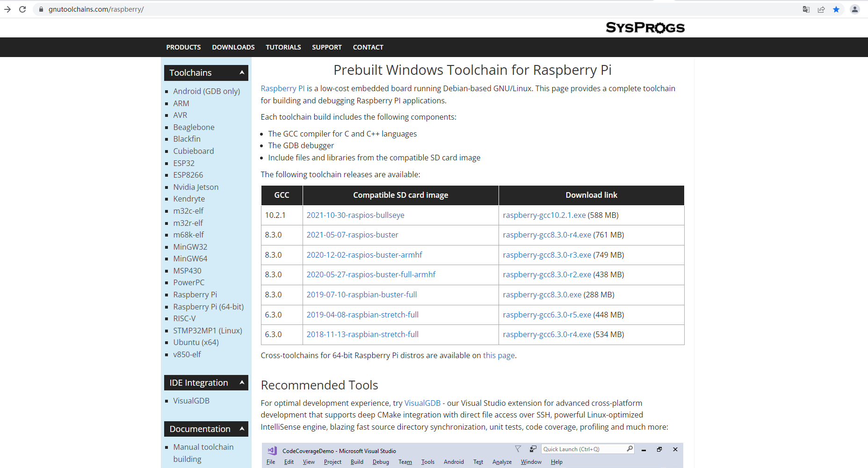Click the SysProgs logo
The width and height of the screenshot is (868, 468).
pos(645,28)
